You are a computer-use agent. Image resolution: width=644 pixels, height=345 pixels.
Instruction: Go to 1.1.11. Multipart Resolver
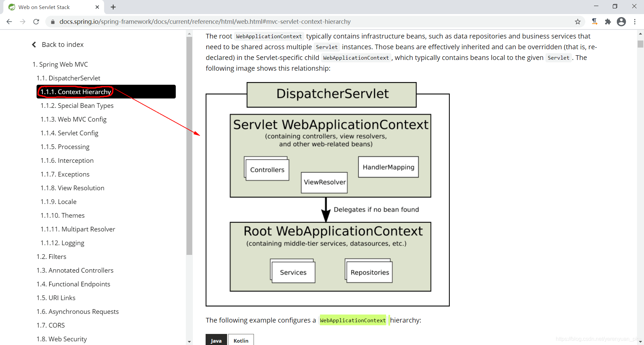(x=78, y=229)
